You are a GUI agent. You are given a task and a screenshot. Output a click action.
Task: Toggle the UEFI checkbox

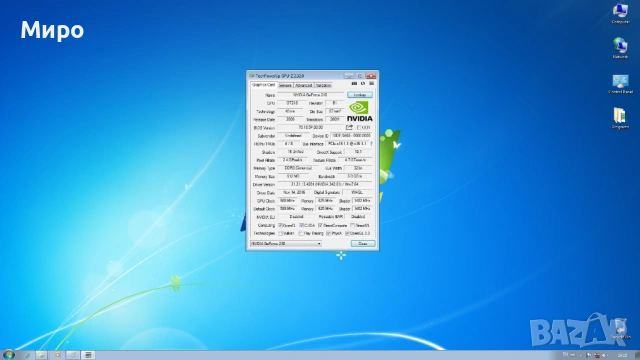point(359,127)
